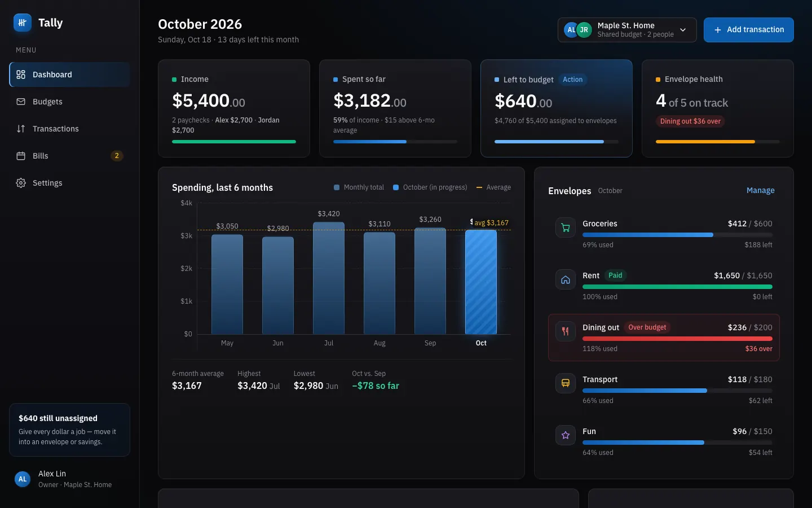This screenshot has height=508, width=812.
Task: Select the Oct bar in spending chart
Action: tap(481, 282)
